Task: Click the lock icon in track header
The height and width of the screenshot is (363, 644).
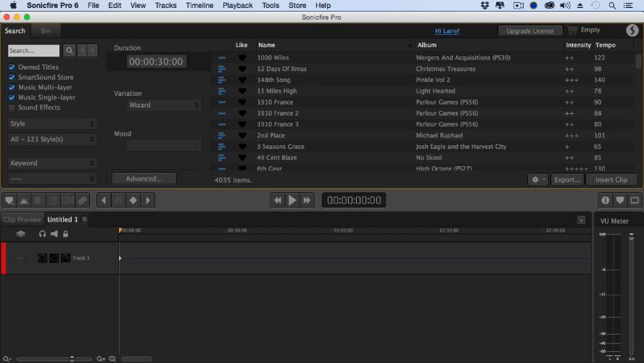Action: point(65,234)
